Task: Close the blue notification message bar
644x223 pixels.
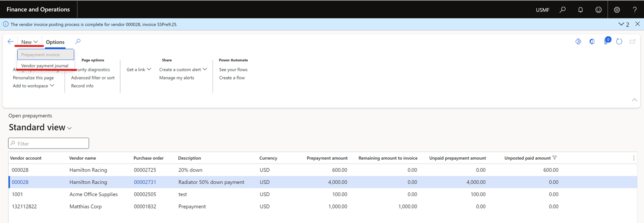Action: pyautogui.click(x=637, y=24)
